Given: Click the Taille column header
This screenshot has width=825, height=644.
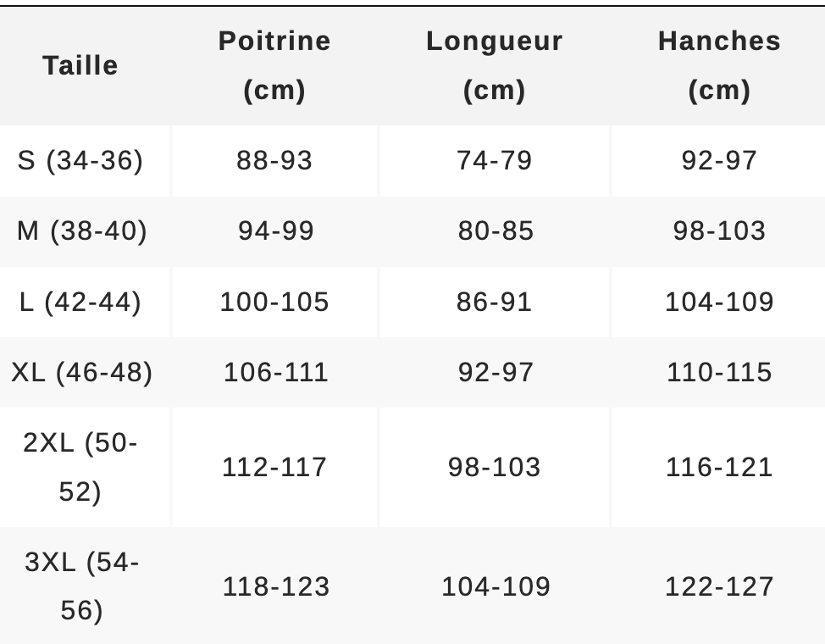Looking at the screenshot, I should tap(80, 66).
